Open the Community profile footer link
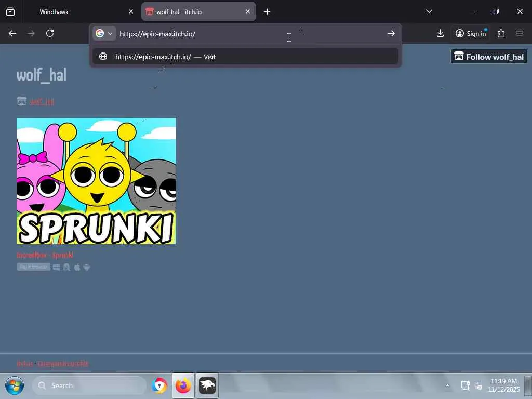Screen dimensions: 532x399 click(63, 363)
